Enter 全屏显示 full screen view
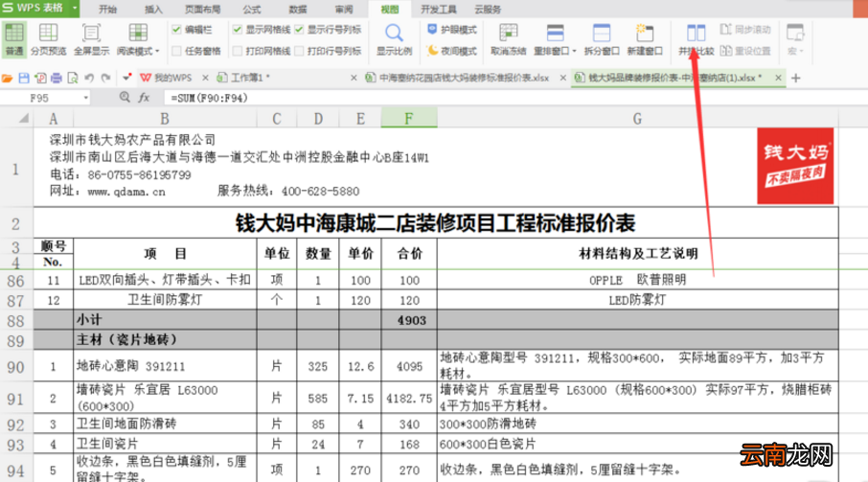 click(x=91, y=40)
